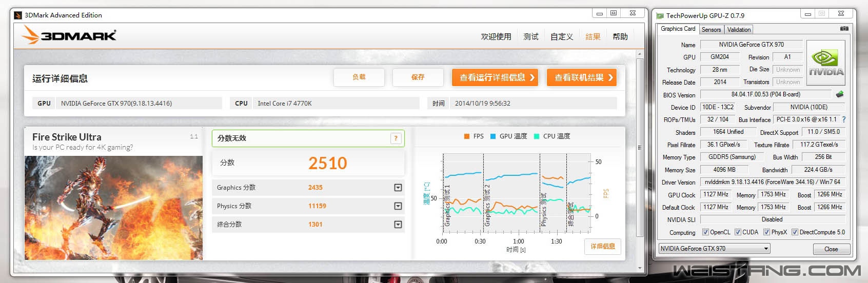The image size is (868, 283).
Task: Toggle the CUDA checkbox
Action: [738, 232]
